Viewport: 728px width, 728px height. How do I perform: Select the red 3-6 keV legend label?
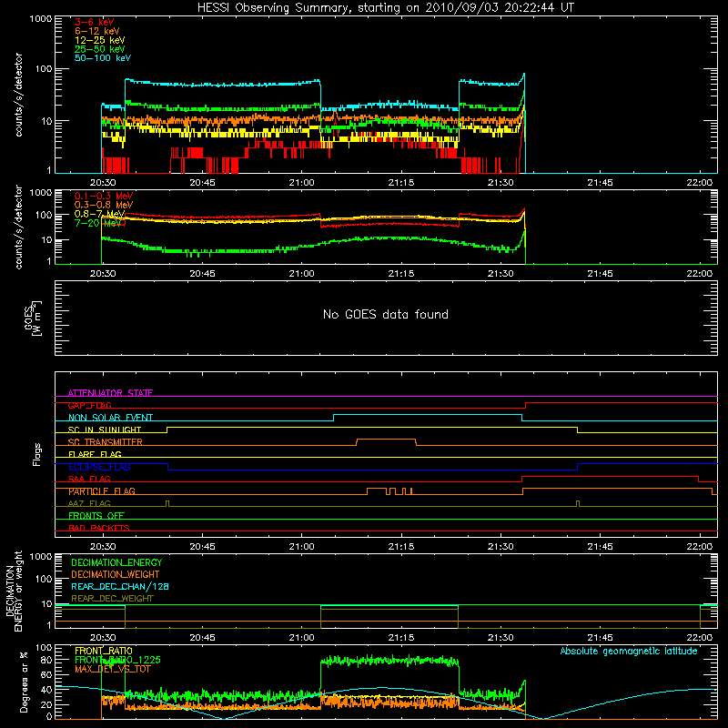(x=94, y=22)
